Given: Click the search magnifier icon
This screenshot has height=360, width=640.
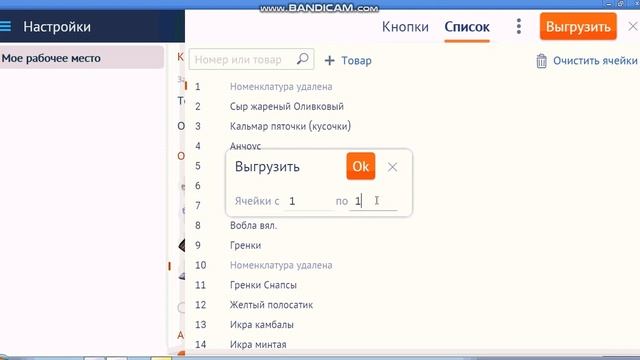Looking at the screenshot, I should [x=302, y=59].
